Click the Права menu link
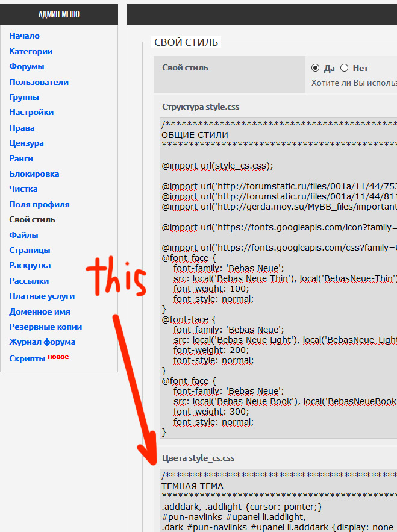The height and width of the screenshot is (532, 397). pyautogui.click(x=22, y=128)
